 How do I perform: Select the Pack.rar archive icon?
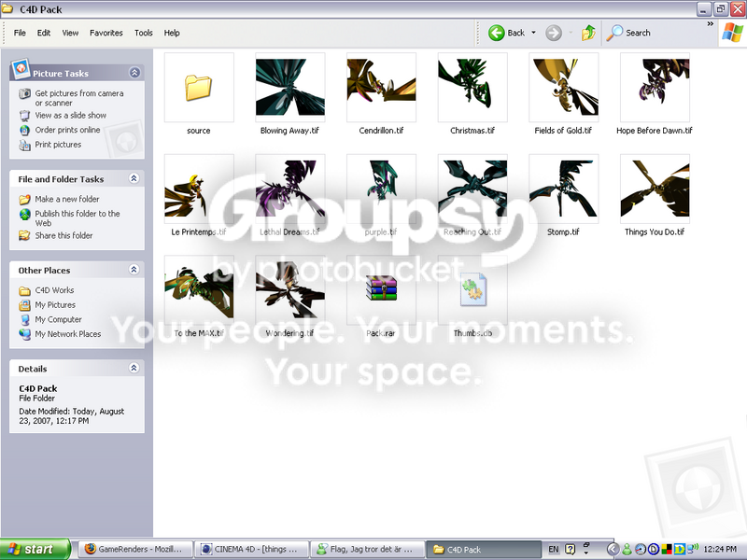coord(381,289)
